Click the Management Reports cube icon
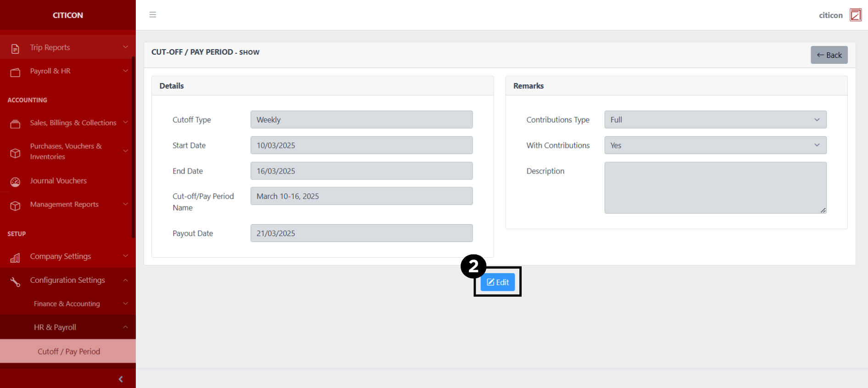This screenshot has height=388, width=868. click(15, 206)
